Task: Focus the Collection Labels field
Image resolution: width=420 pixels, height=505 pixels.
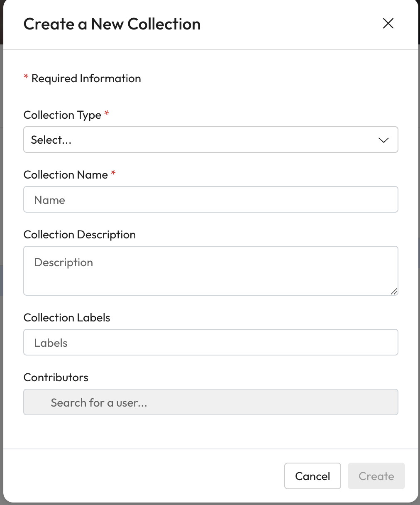Action: (210, 343)
